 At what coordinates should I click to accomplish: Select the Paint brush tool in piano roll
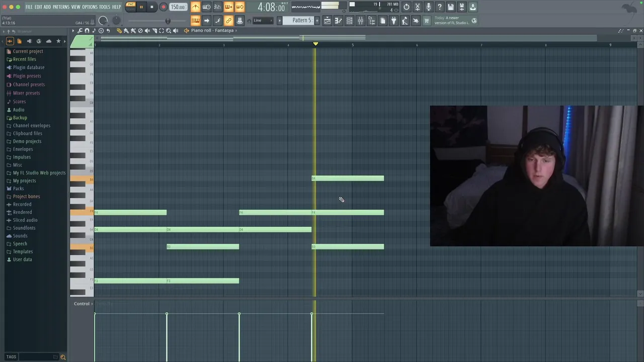(126, 31)
